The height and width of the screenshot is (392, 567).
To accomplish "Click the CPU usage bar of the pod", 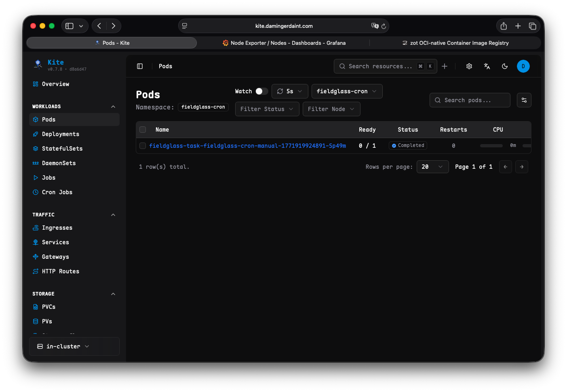I will coord(491,146).
